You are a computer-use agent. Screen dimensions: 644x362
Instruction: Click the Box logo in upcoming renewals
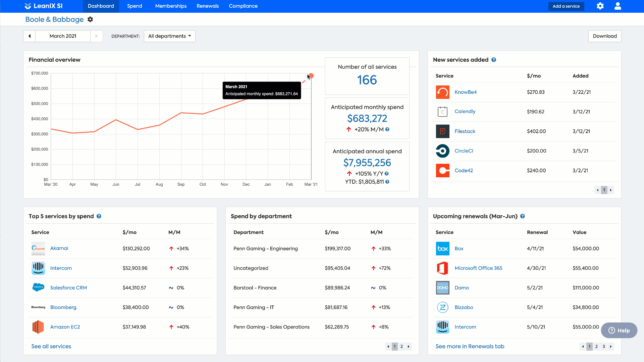[x=442, y=249]
